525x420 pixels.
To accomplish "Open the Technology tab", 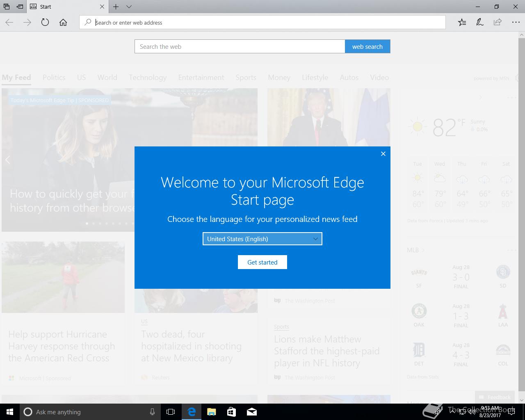I will tap(148, 78).
